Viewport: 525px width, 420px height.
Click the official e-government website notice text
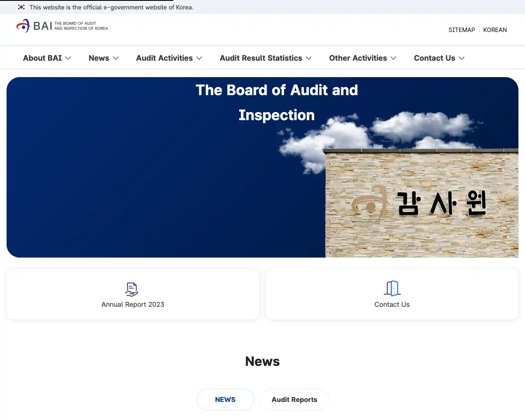pos(112,7)
